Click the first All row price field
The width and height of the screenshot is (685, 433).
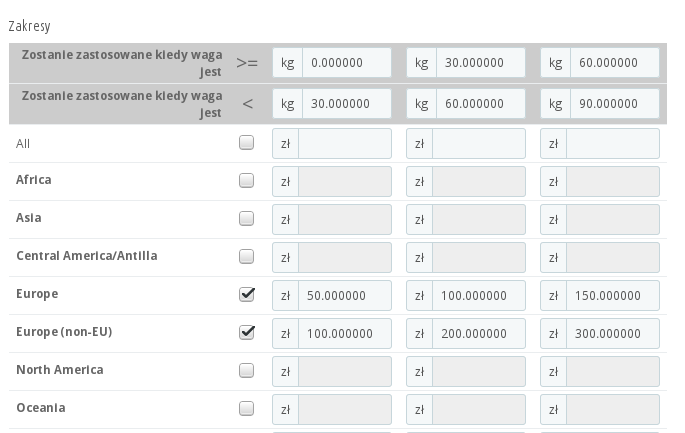coord(346,144)
